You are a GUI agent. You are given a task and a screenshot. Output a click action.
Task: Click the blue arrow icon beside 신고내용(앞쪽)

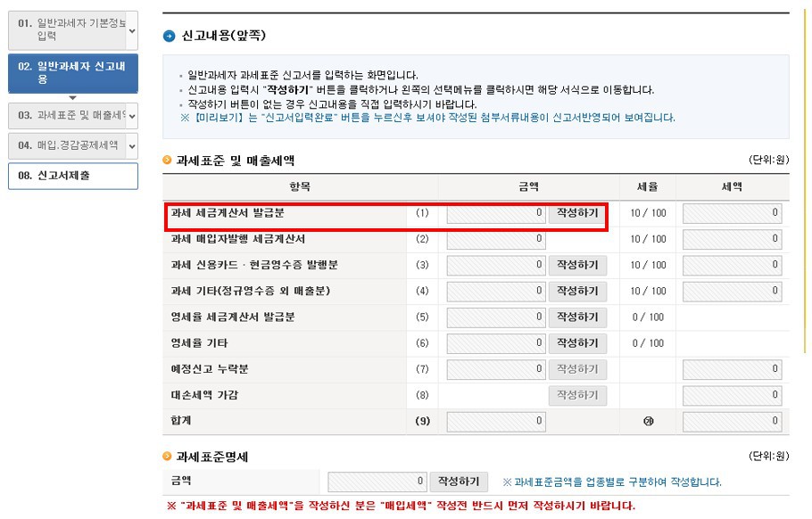click(x=169, y=37)
